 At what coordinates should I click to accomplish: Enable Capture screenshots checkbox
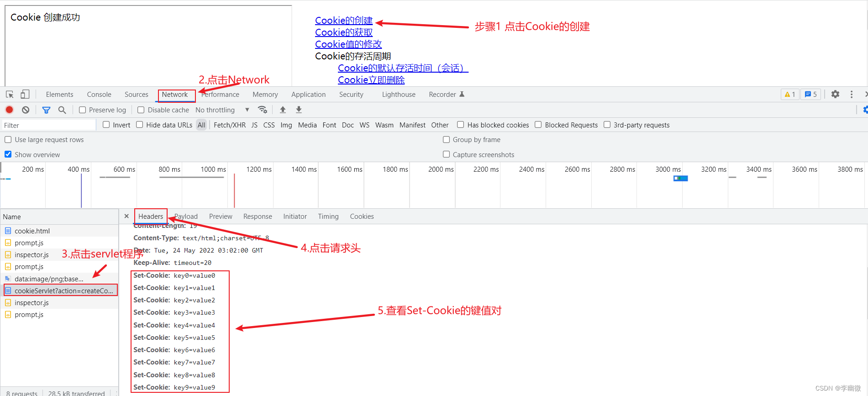coord(446,154)
